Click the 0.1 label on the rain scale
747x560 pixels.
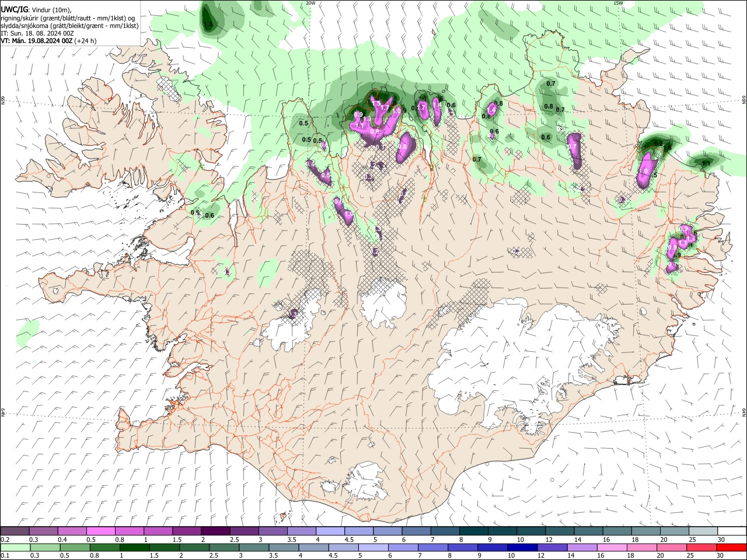5,555
